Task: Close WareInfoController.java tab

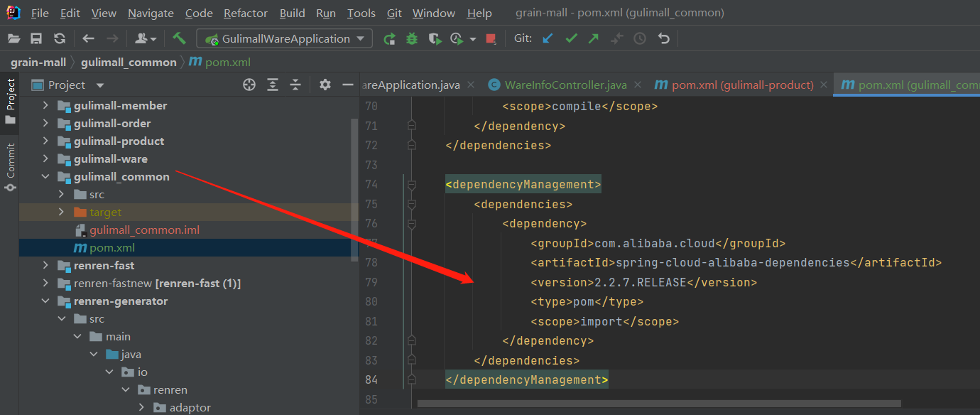Action: pyautogui.click(x=638, y=85)
